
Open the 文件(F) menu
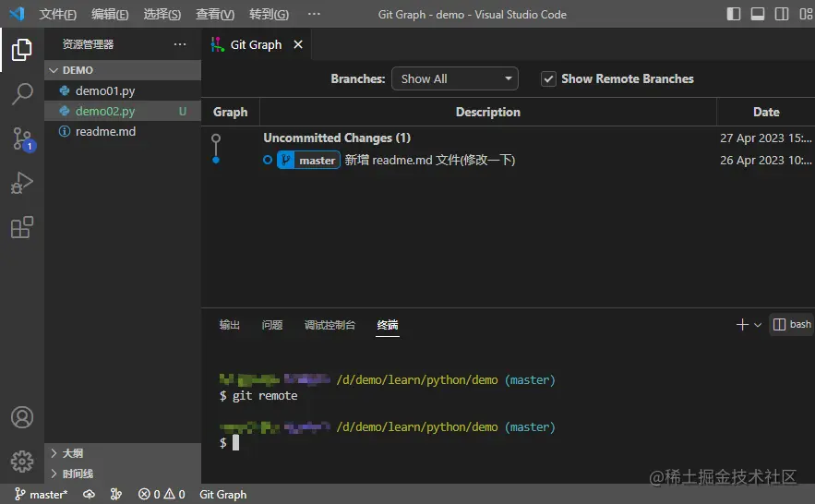58,14
